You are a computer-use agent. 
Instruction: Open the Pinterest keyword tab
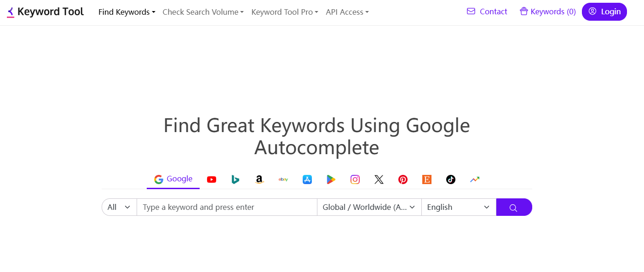[x=403, y=179]
